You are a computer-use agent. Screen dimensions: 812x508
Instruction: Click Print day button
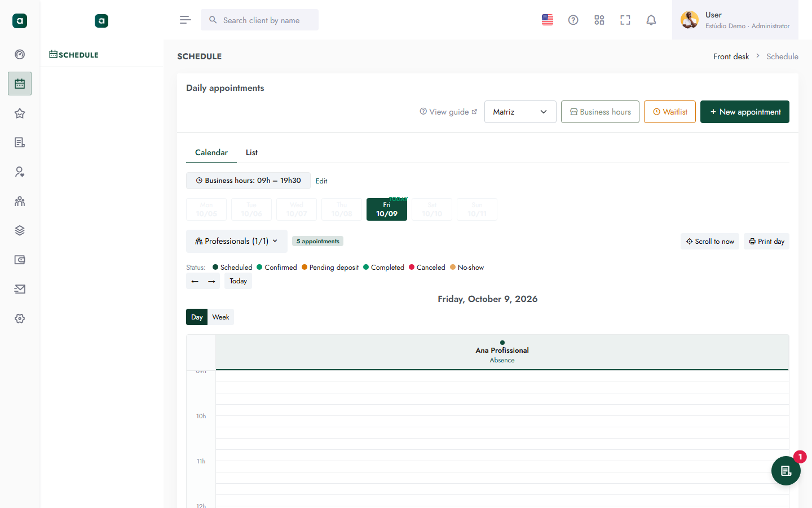pos(766,242)
